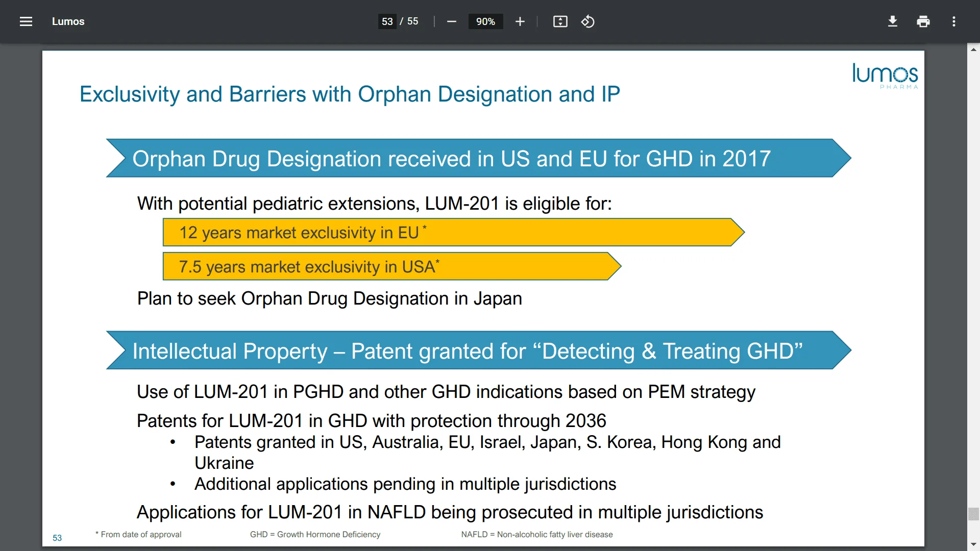Screen dimensions: 980x551
Task: Zoom in on the slide
Action: point(520,21)
